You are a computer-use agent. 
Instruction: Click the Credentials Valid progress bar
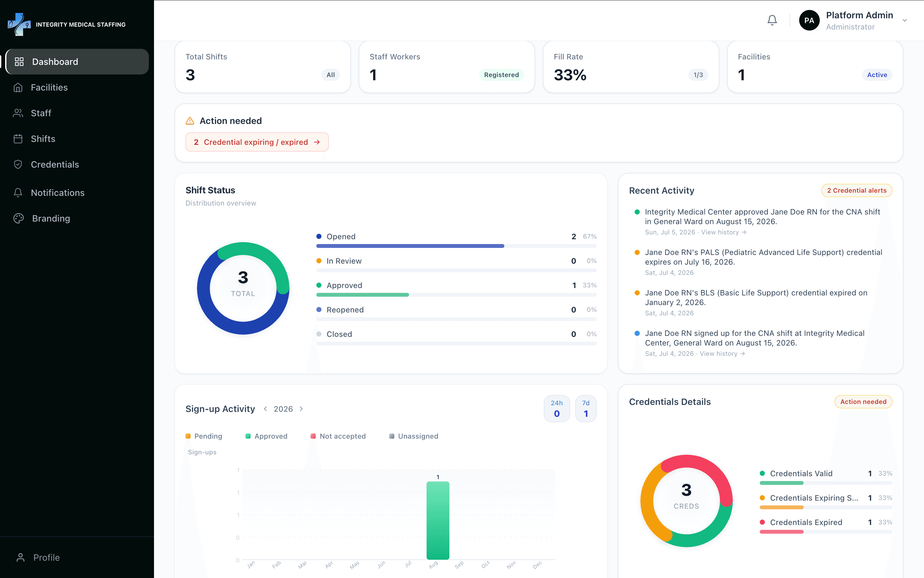click(x=826, y=483)
